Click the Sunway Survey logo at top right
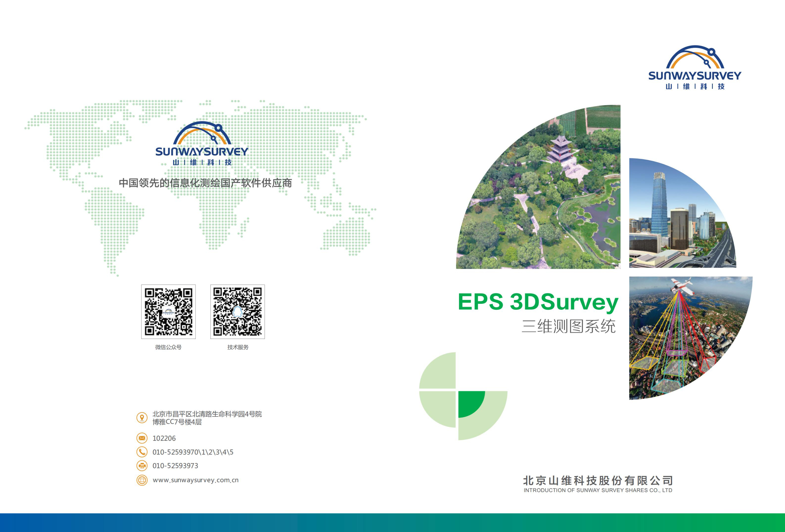The width and height of the screenshot is (785, 532). (x=695, y=67)
